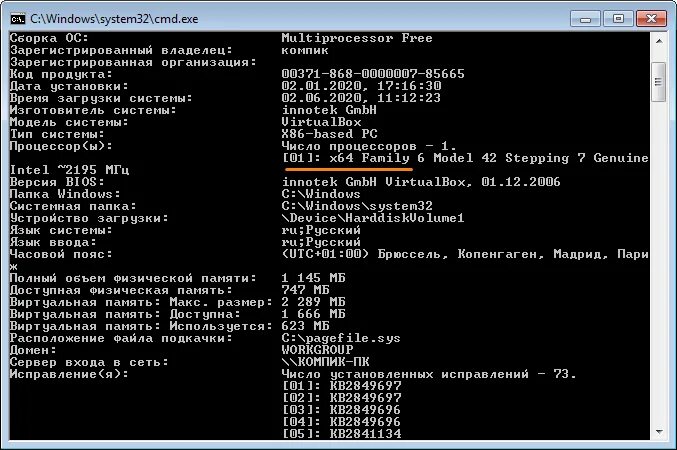Click the label Расположение файла подкачки:

(121, 338)
